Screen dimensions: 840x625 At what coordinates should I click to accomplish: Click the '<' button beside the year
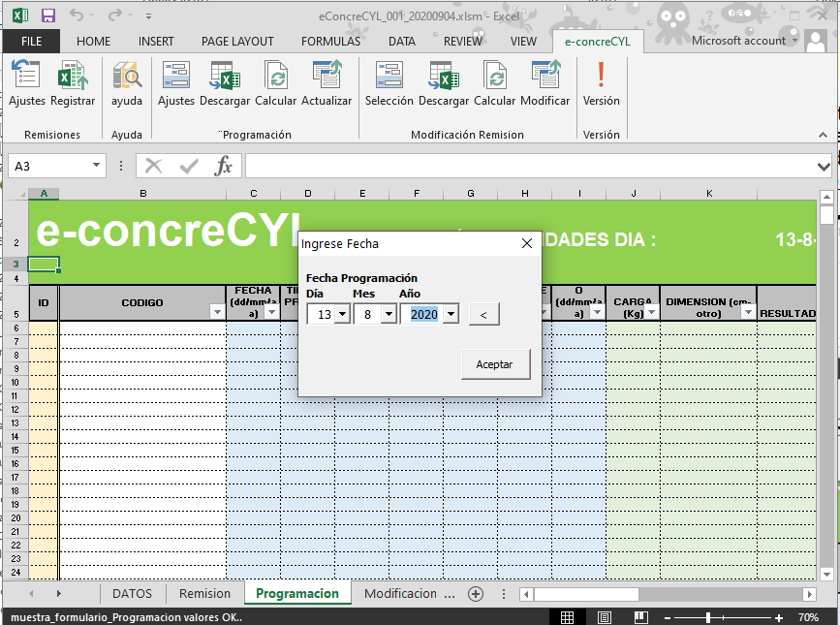click(483, 314)
